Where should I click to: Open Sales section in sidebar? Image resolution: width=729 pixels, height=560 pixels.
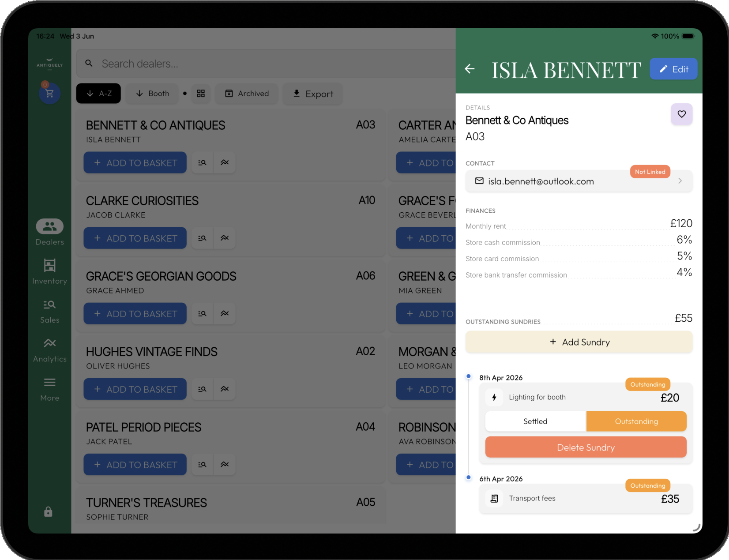click(x=49, y=311)
